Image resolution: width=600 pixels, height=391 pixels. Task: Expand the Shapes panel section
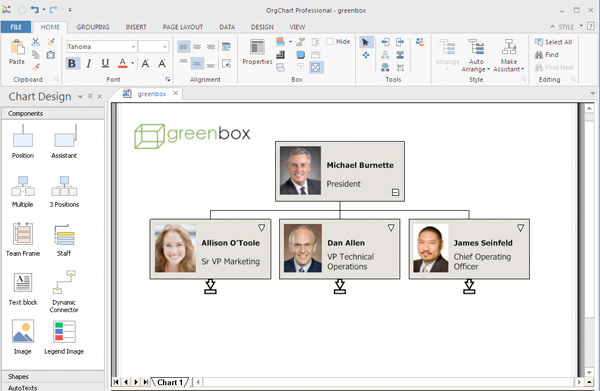point(53,376)
